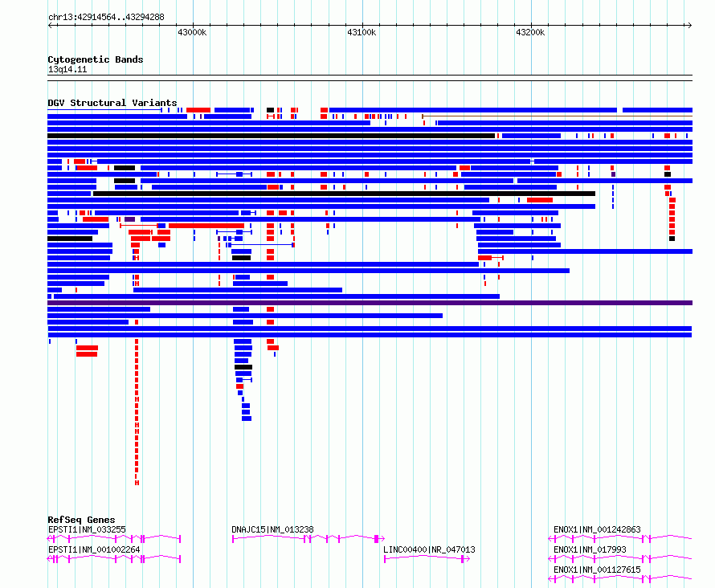Select the wide red variant bar beside 43200k gridline
The height and width of the screenshot is (588, 715).
pos(539,200)
